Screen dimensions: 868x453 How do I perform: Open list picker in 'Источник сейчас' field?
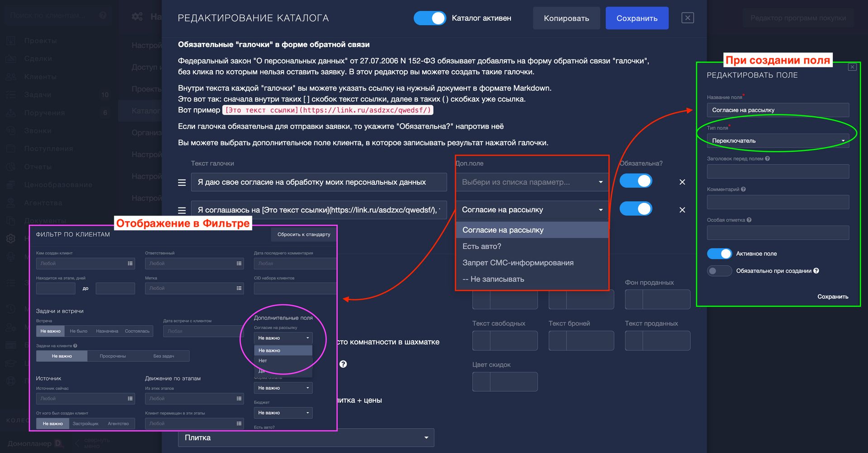point(130,399)
